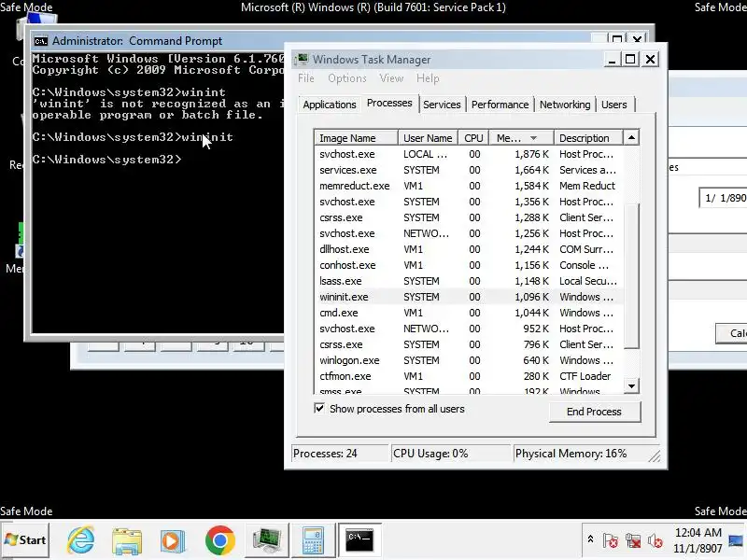747x560 pixels.
Task: Click the Processes: 24 status bar entry
Action: [340, 454]
